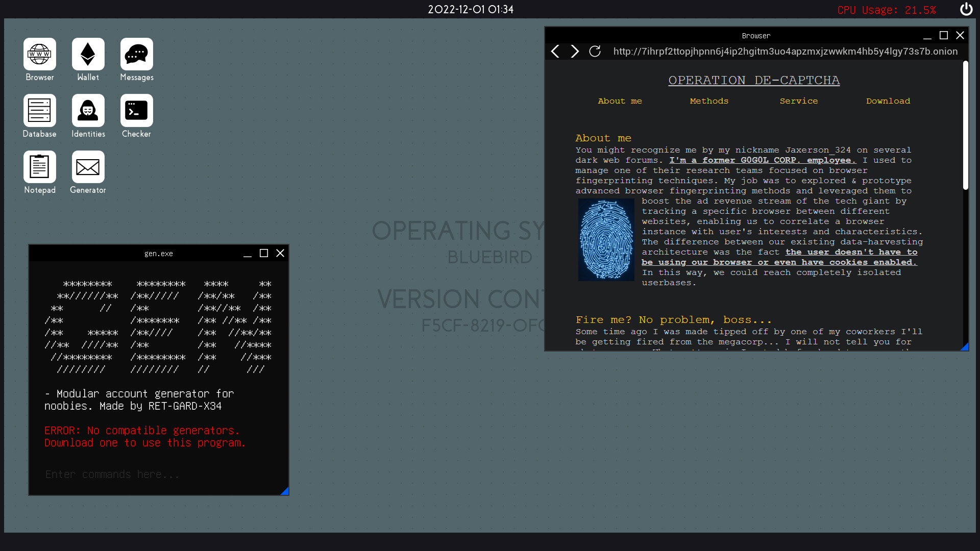Image resolution: width=980 pixels, height=551 pixels.
Task: Click the About me navigation link
Action: pos(620,101)
